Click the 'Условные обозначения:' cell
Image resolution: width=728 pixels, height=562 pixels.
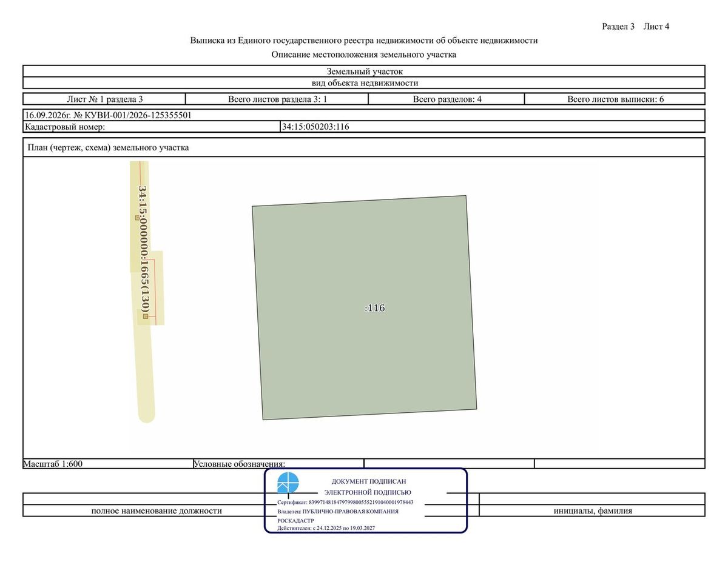point(278,464)
